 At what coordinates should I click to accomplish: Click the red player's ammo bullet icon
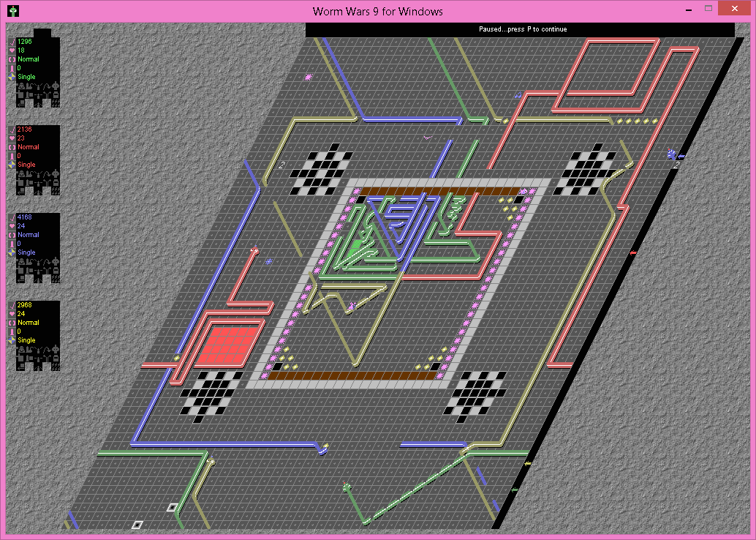12,156
